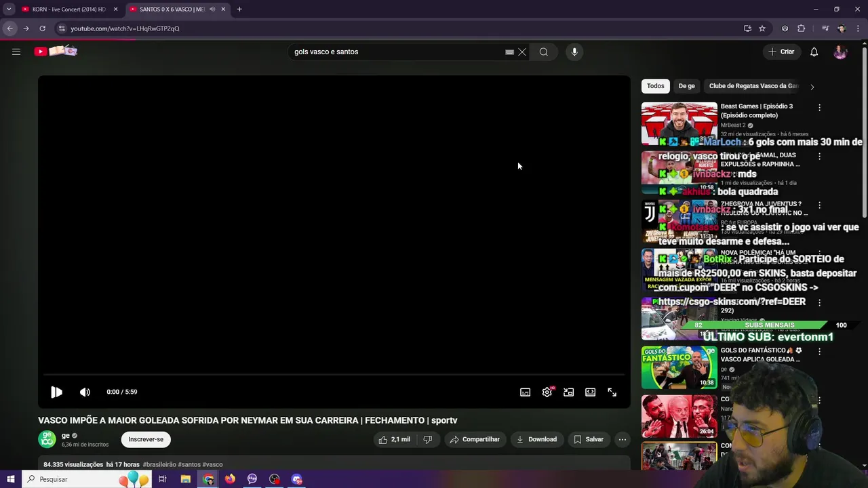Screen dimensions: 868x488
Task: Click the Download button
Action: tap(536, 439)
